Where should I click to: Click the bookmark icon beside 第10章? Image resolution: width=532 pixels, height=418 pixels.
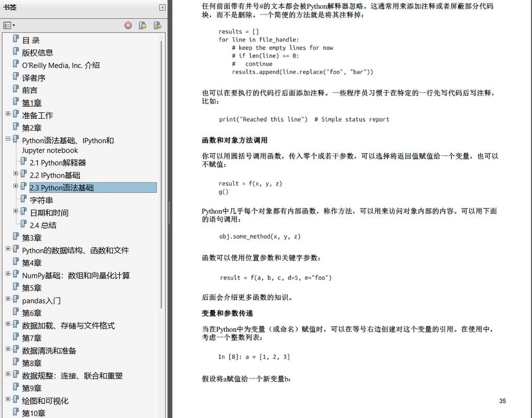tap(17, 413)
